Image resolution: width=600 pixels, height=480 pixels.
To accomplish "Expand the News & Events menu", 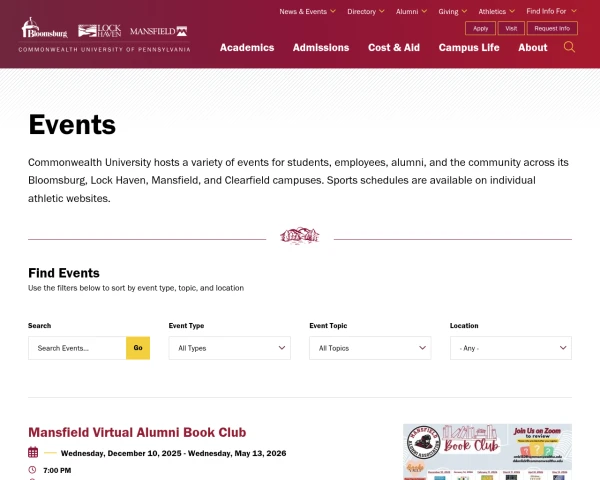I will (x=307, y=11).
